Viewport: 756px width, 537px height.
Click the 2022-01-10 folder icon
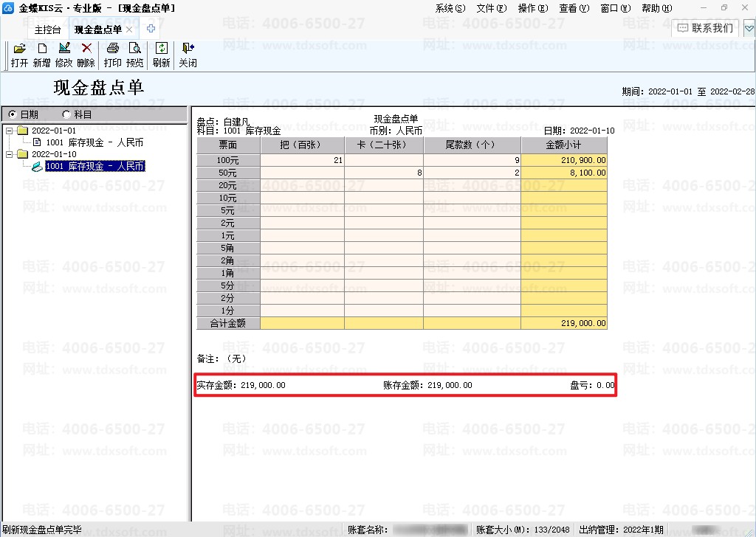coord(23,154)
